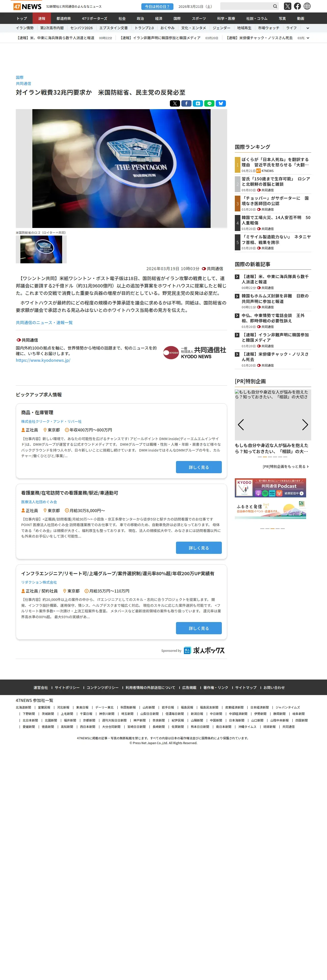This screenshot has width=327, height=980.
Task: Share the article via the LINE button
Action: point(209,104)
